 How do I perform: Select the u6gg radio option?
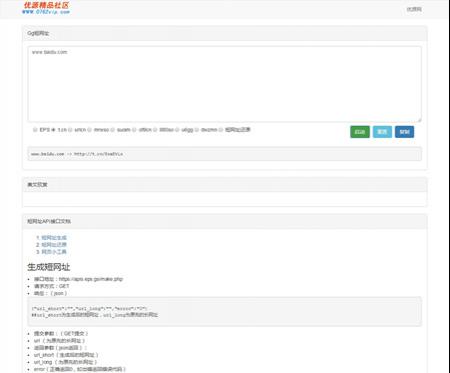[x=177, y=130]
